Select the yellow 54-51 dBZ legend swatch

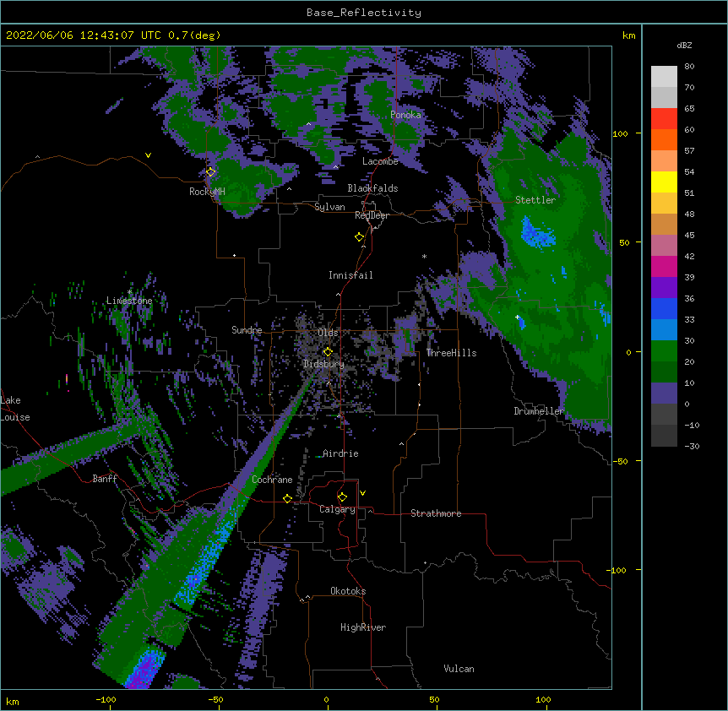664,182
